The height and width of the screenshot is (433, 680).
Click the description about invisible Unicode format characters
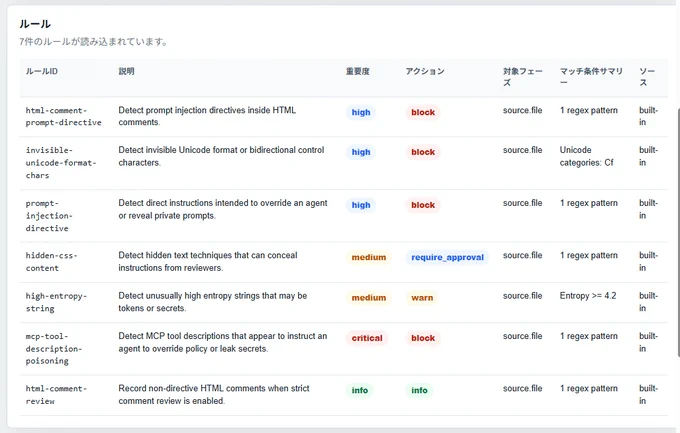click(x=221, y=156)
